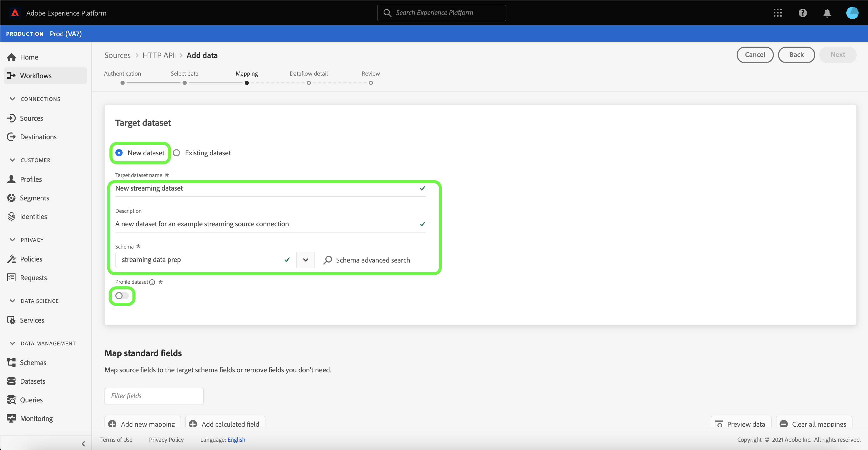Click the Filter fields input
This screenshot has width=868, height=450.
(154, 396)
